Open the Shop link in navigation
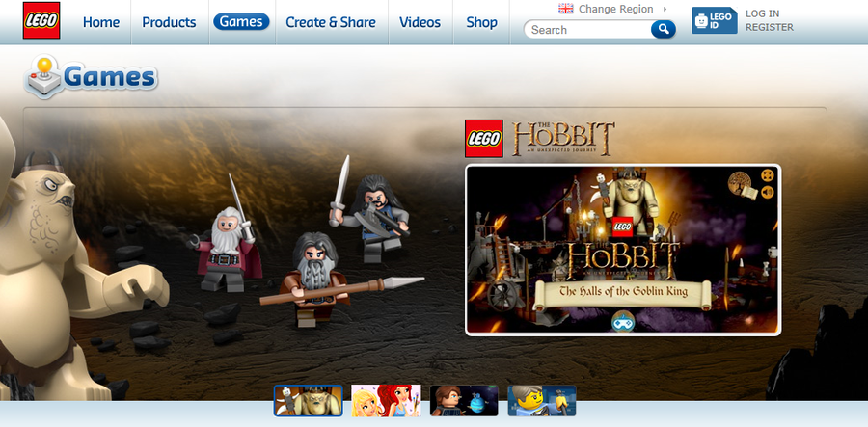Image resolution: width=868 pixels, height=427 pixels. 481,22
